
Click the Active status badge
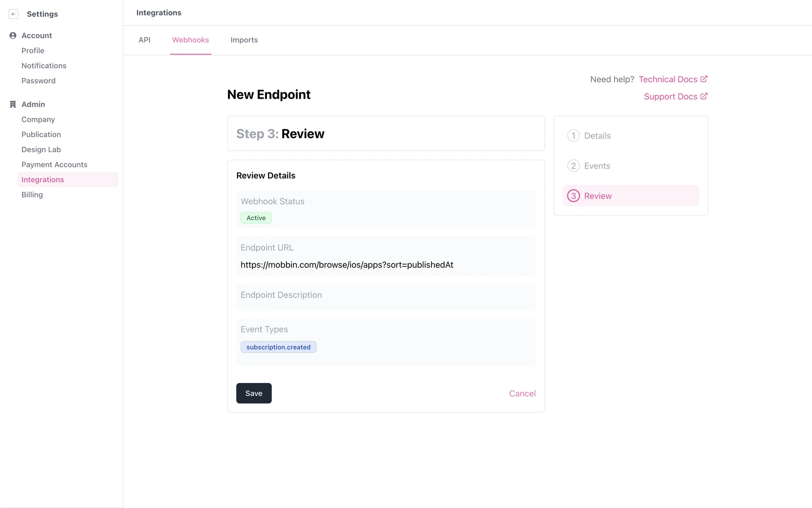click(256, 218)
